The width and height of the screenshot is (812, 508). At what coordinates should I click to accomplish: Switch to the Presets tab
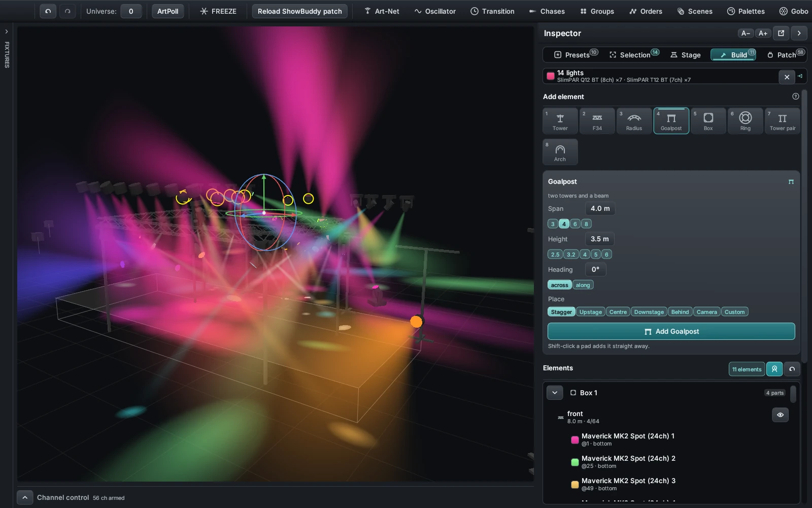(x=576, y=55)
